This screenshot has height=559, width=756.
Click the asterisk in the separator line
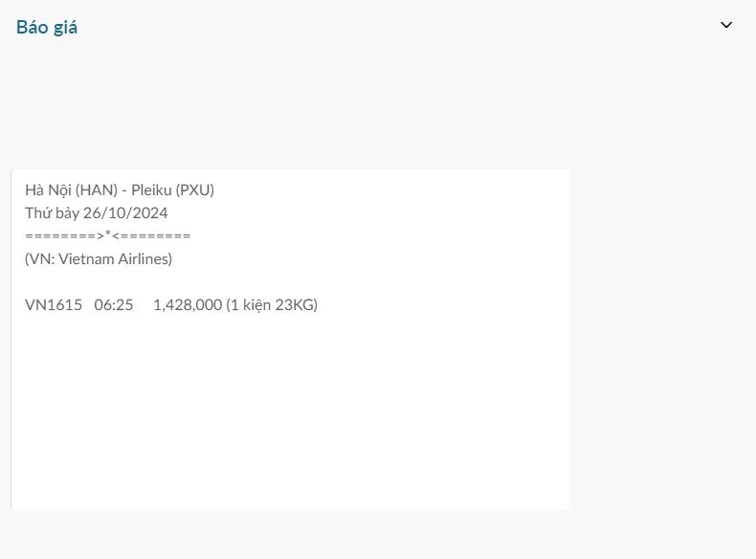108,235
